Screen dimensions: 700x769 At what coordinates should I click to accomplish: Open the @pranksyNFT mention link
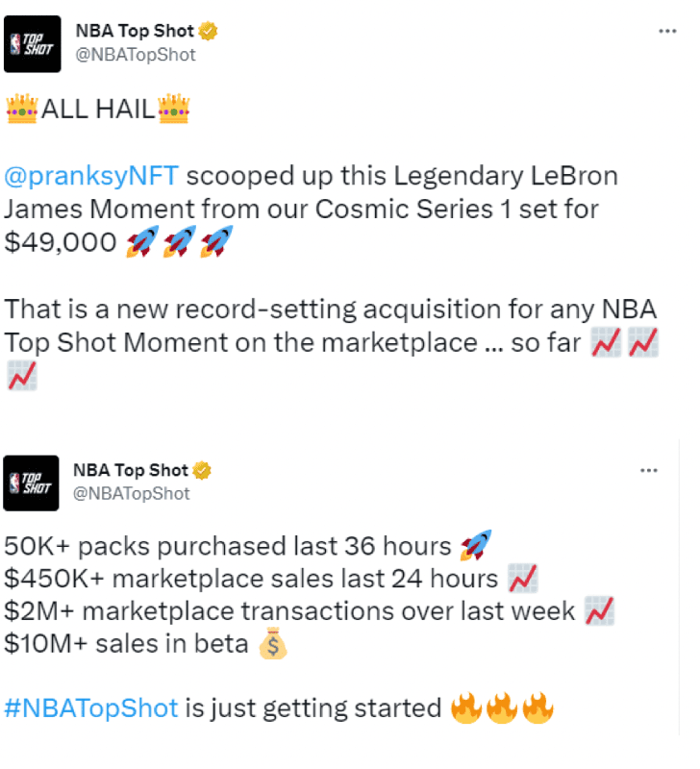pos(91,176)
